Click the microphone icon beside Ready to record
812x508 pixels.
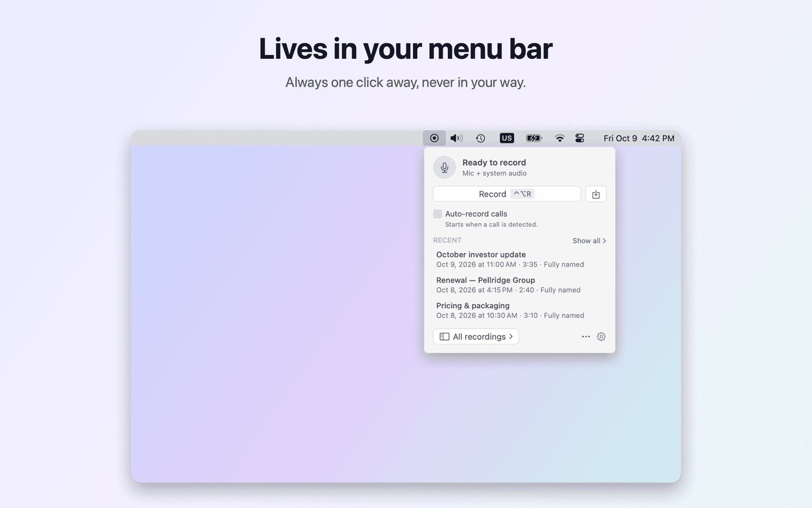tap(445, 167)
